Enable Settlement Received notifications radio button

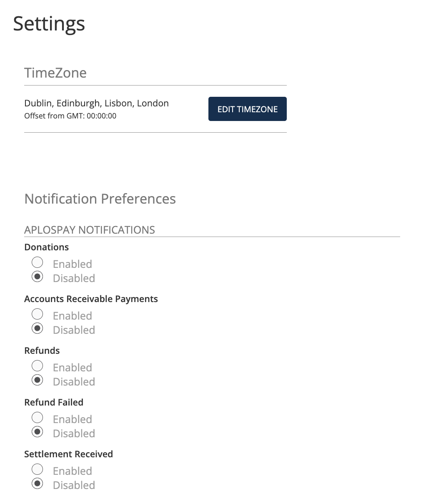coord(38,469)
